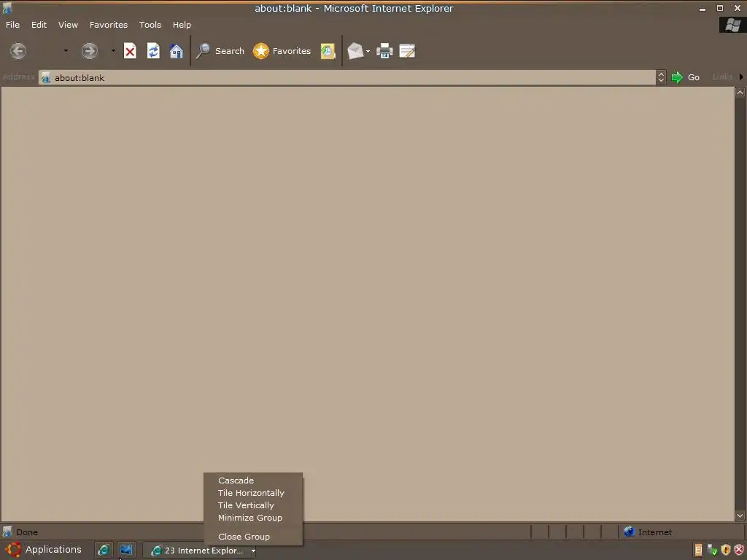Open the Applications start button
Image resolution: width=747 pixels, height=560 pixels.
point(44,550)
